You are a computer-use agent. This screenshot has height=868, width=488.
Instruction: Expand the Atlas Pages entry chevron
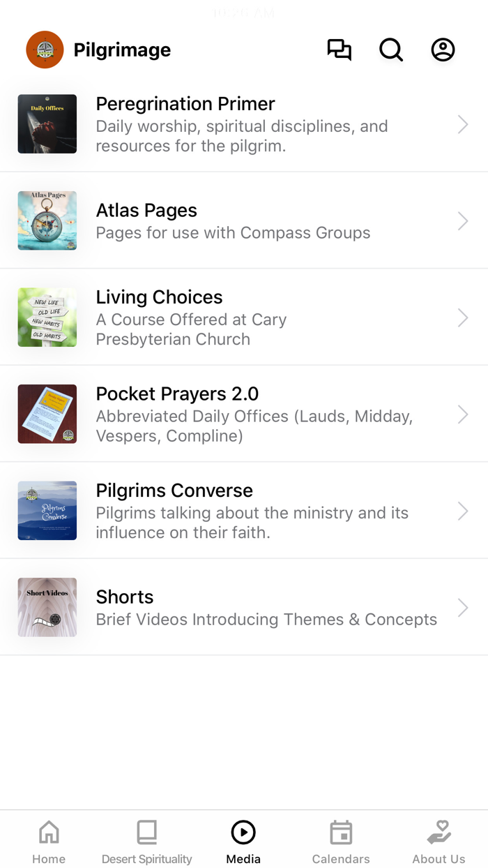point(462,220)
